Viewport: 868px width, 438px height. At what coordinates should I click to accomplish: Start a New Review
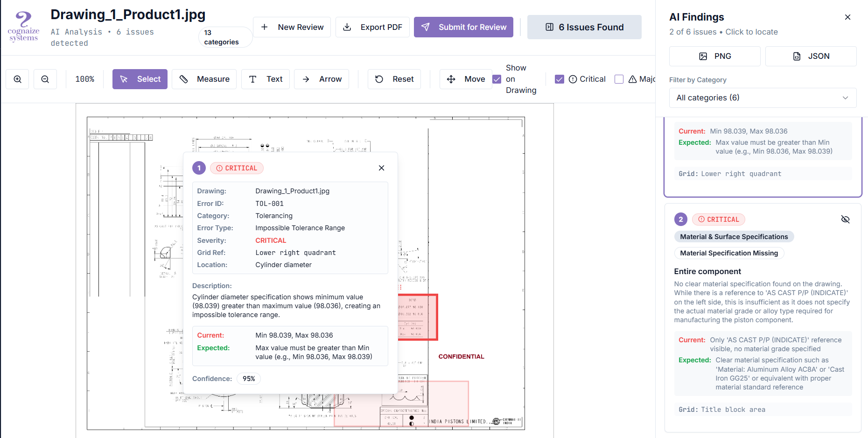(x=292, y=27)
